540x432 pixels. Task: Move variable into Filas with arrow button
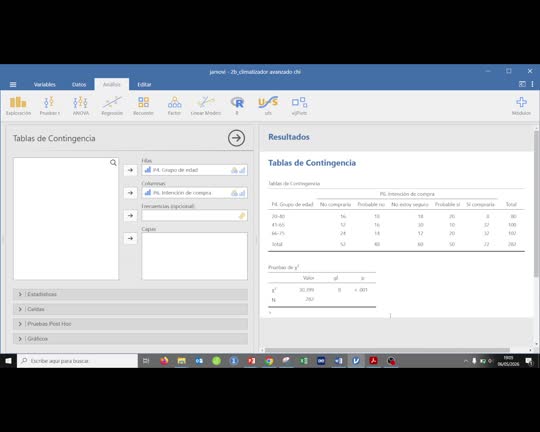(130, 170)
